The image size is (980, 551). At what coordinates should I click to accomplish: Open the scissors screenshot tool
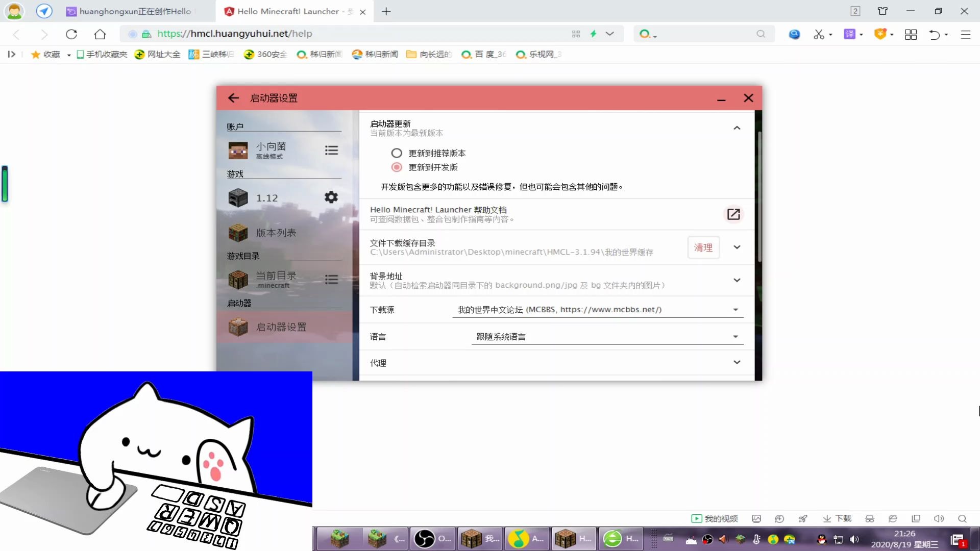[x=819, y=34]
